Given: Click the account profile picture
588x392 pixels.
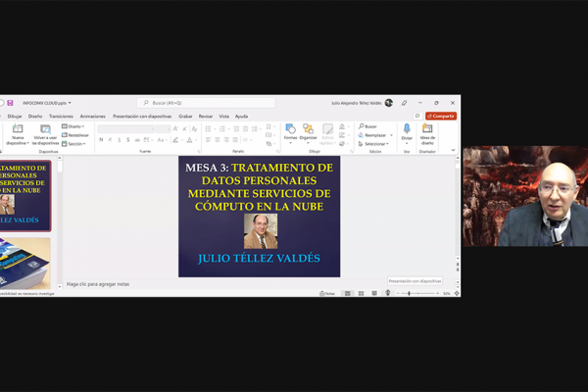Looking at the screenshot, I should 389,103.
